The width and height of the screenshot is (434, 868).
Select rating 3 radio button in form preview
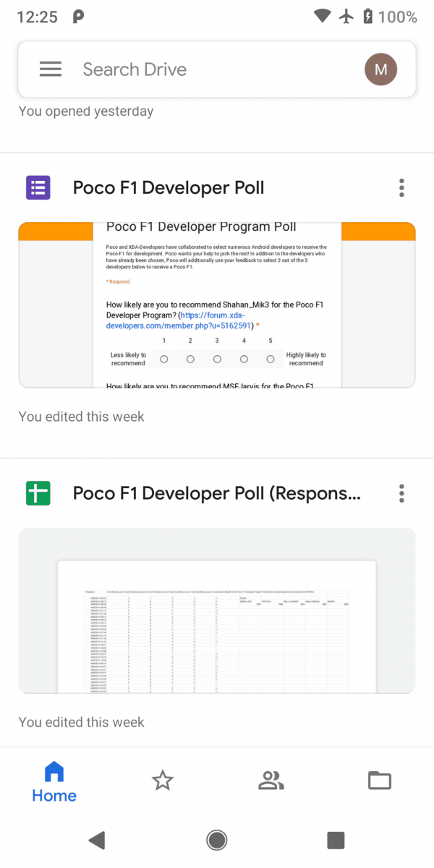pyautogui.click(x=217, y=359)
